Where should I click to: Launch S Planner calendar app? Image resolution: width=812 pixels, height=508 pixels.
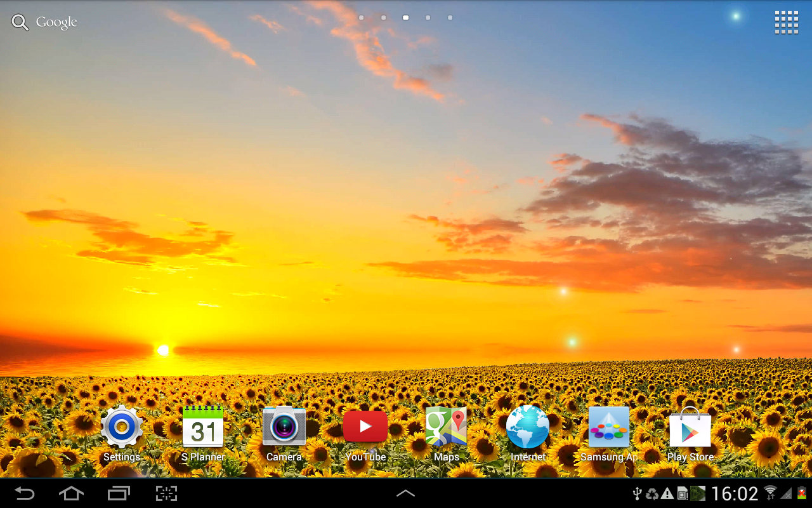(203, 428)
